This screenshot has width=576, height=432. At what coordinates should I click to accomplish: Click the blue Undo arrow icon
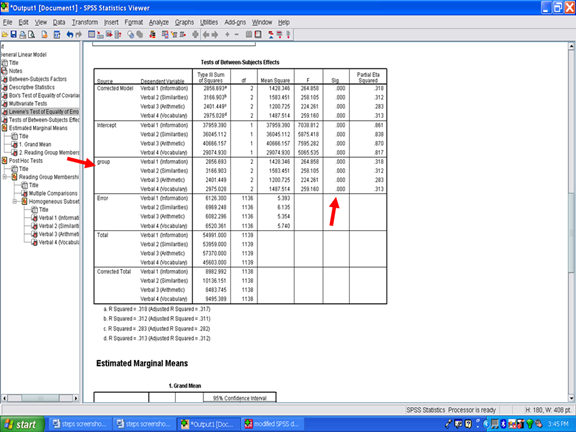[70, 35]
